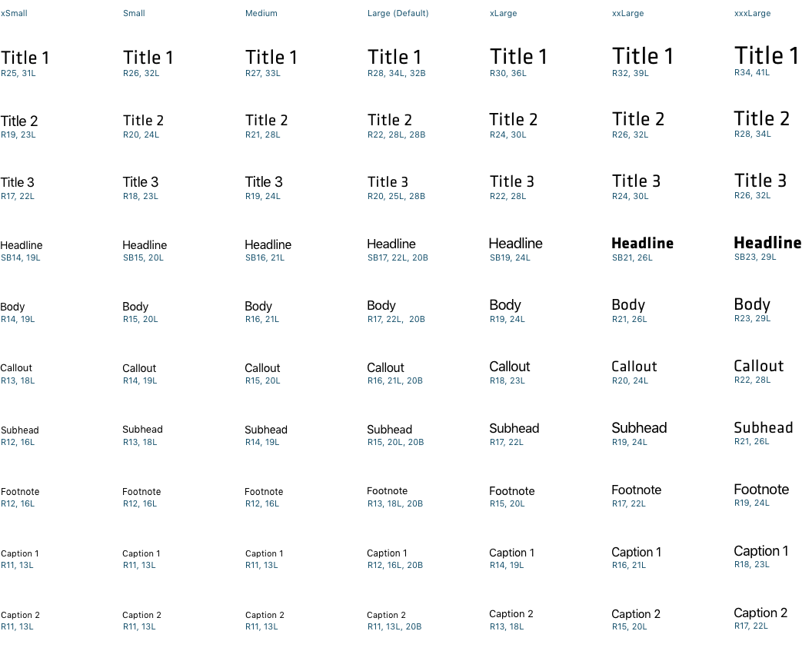Screen dimensions: 812x651
Task: Select Title 1 text in xSmall column
Action: click(x=25, y=58)
